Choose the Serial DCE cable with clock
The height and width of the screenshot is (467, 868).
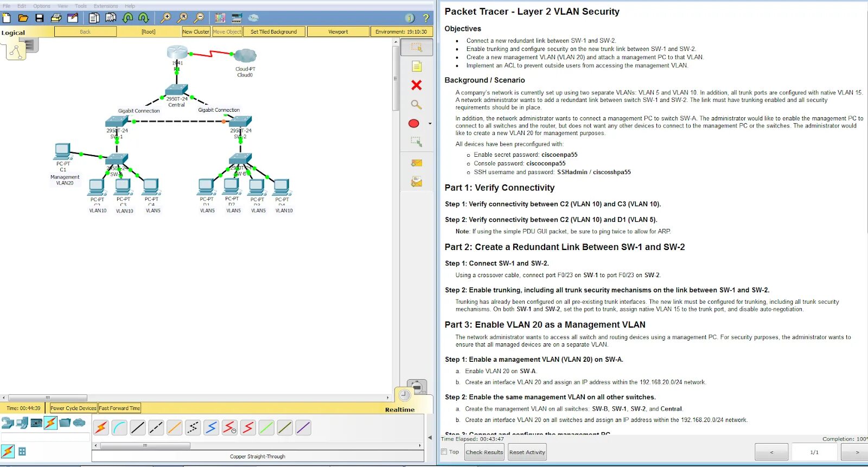tap(230, 427)
